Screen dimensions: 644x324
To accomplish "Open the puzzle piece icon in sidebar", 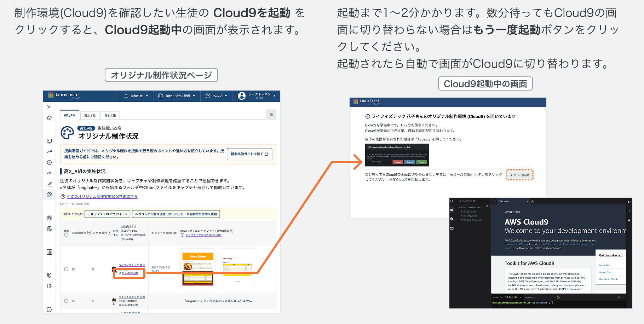I will (x=49, y=309).
